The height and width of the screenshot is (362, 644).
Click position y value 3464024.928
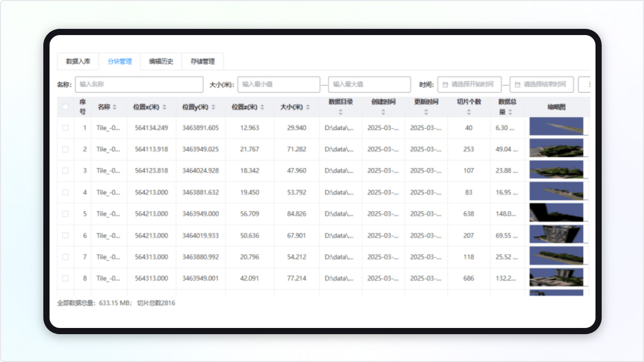point(200,171)
